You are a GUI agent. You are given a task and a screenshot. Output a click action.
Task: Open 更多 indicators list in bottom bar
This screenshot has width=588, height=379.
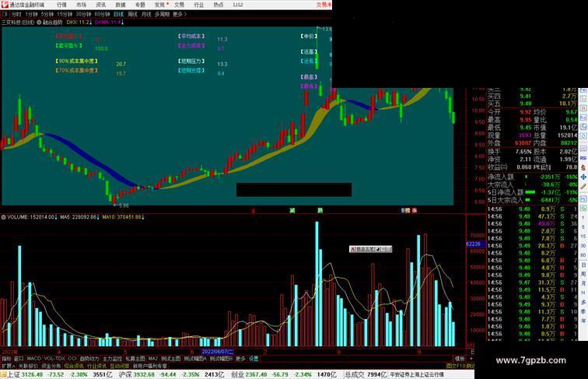click(240, 359)
